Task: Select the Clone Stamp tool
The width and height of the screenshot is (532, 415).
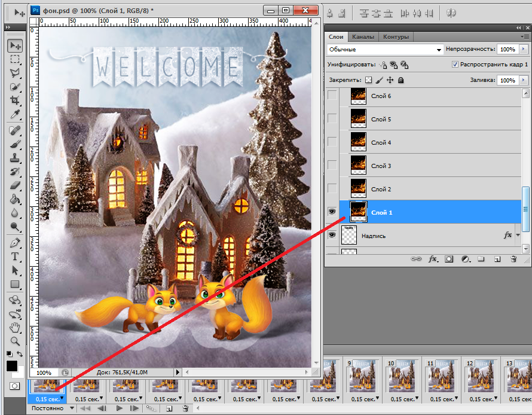Action: (15, 158)
